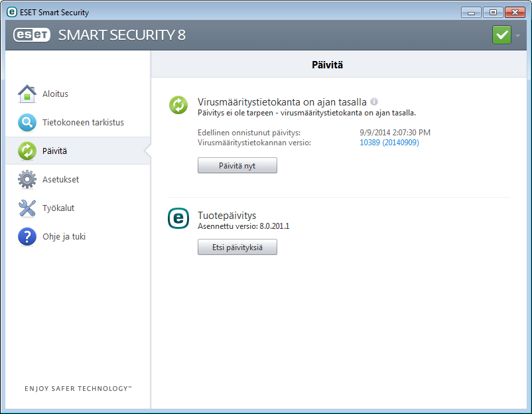
Task: Click the Asetukset gear icon
Action: click(x=27, y=179)
